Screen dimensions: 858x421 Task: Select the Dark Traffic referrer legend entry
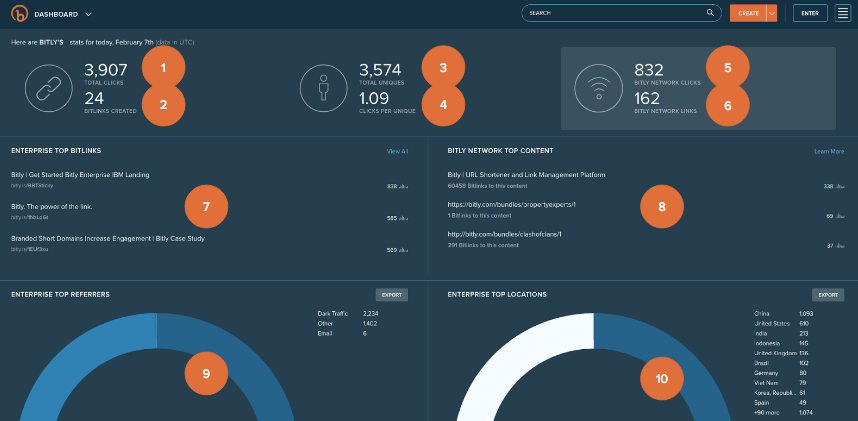click(331, 313)
